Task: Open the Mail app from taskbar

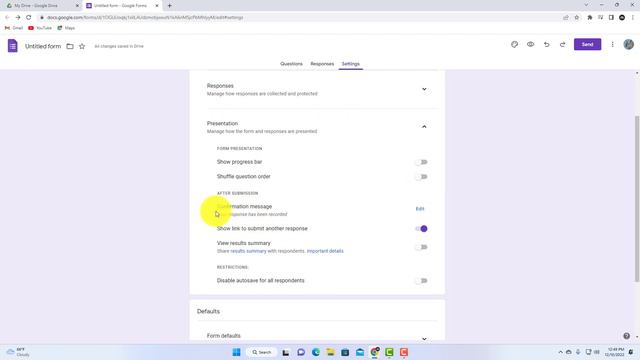Action: pos(360,352)
